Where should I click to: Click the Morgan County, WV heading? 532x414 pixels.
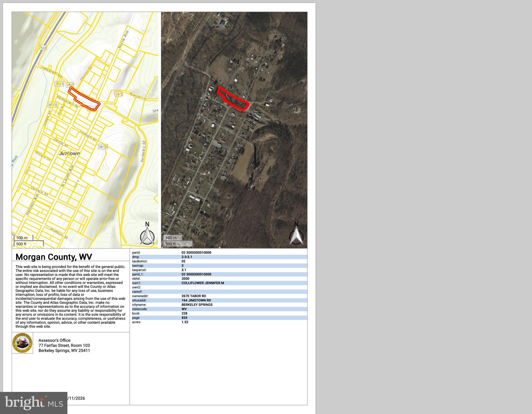click(54, 257)
